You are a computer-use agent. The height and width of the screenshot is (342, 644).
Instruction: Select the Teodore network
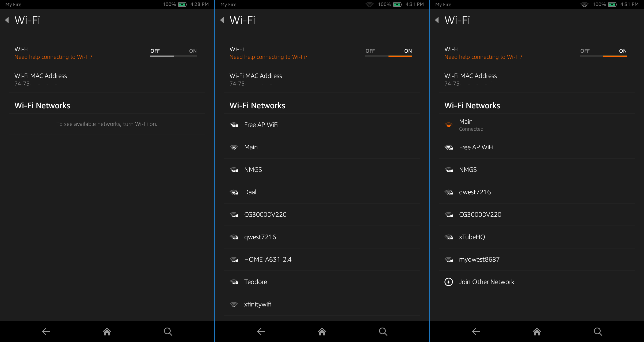(256, 282)
